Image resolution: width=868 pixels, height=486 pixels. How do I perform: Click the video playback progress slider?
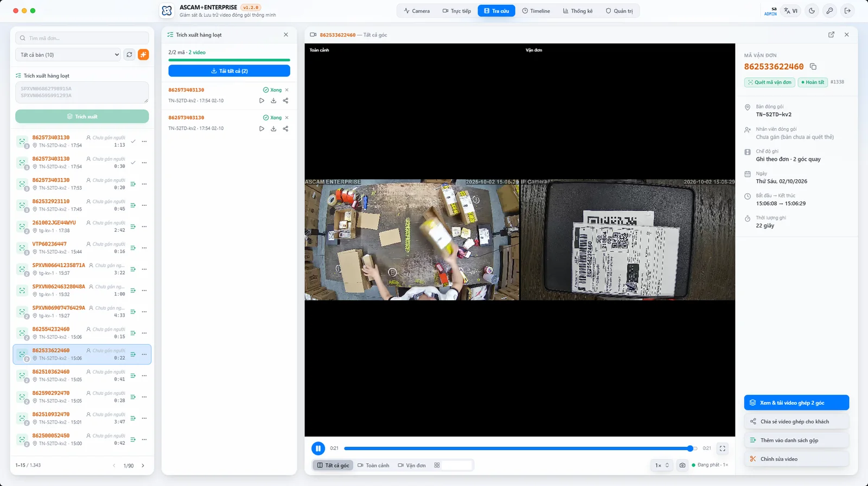point(520,449)
